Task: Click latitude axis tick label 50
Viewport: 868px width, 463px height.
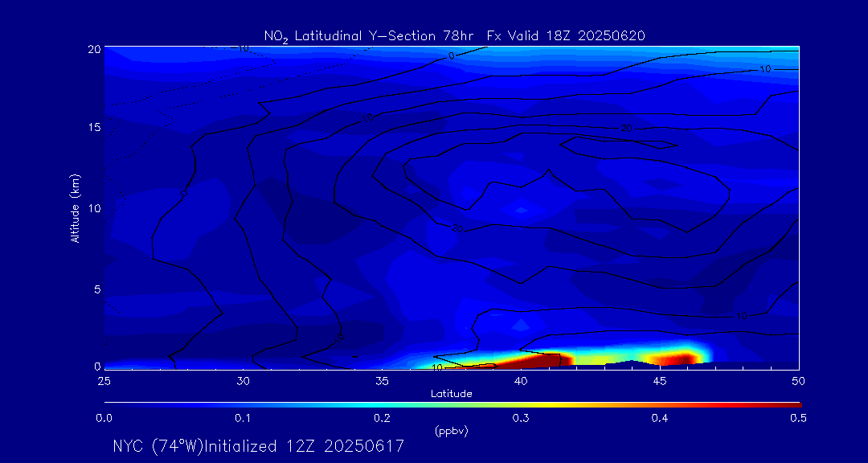Action: pyautogui.click(x=799, y=380)
